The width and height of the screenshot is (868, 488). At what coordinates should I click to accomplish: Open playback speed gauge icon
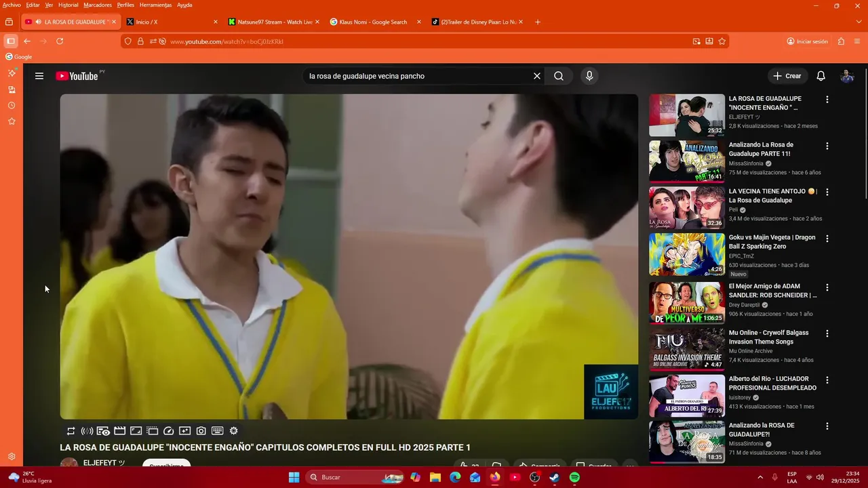(x=169, y=431)
